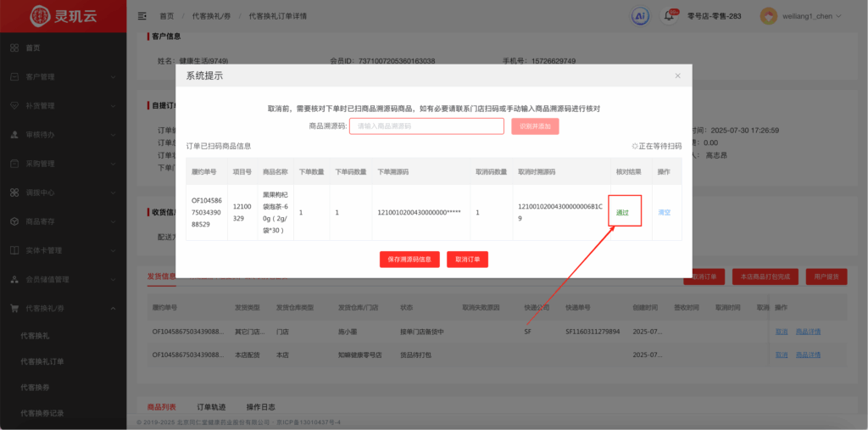The image size is (868, 430).
Task: Click the 首页 home icon in sidebar
Action: coord(14,47)
